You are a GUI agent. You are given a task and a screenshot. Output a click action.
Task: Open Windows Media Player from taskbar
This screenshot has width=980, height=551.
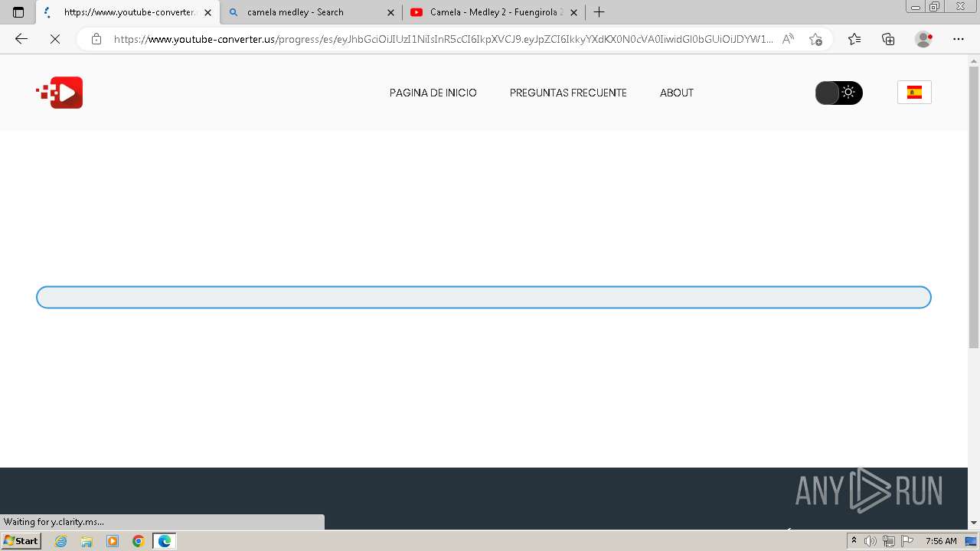(113, 541)
